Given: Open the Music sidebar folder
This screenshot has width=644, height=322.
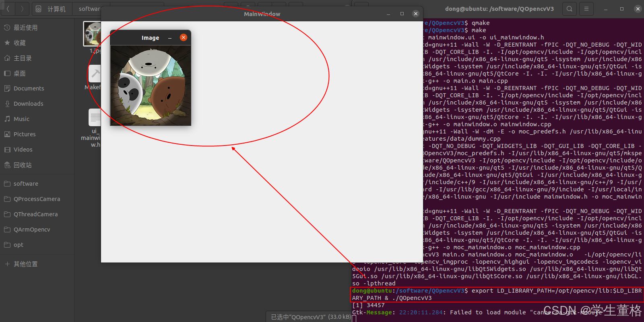Looking at the screenshot, I should tap(37, 119).
